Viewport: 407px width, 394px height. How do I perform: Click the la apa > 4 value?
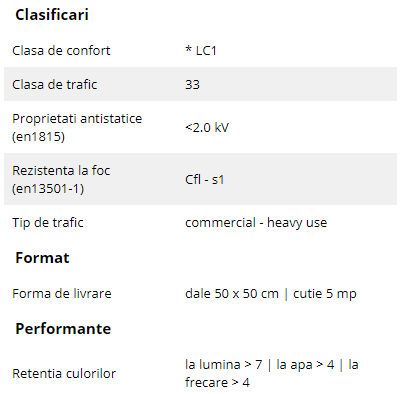[x=305, y=365]
